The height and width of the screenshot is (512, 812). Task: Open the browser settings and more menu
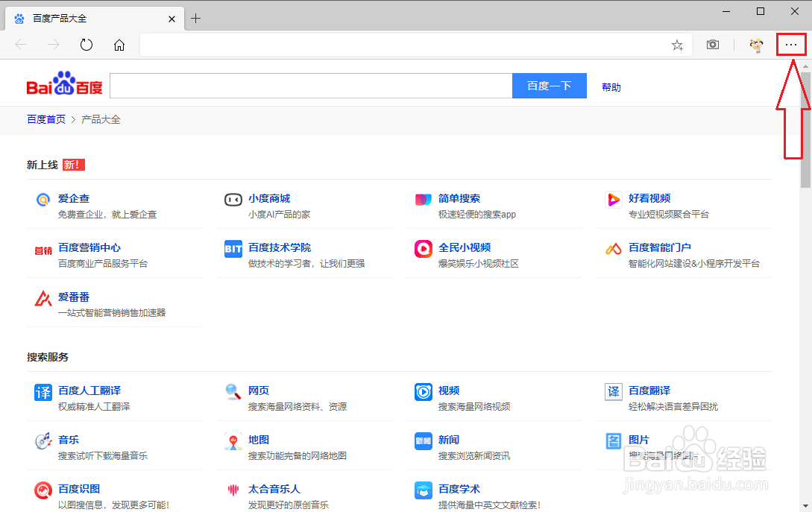pos(791,45)
